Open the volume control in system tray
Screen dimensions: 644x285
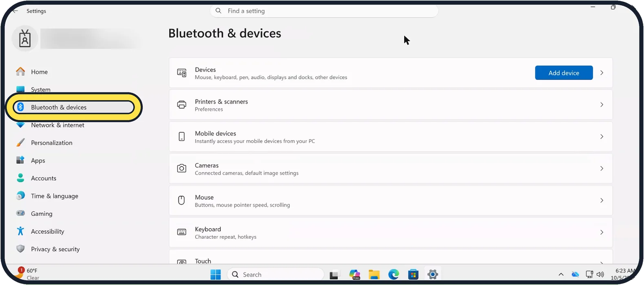(x=600, y=274)
